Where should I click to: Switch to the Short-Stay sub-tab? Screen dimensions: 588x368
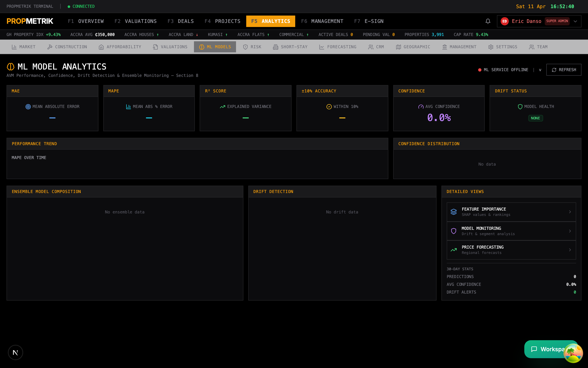coord(290,47)
